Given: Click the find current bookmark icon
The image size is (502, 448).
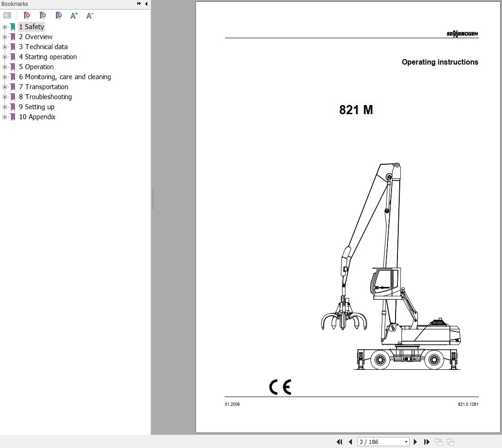Looking at the screenshot, I should tap(59, 15).
